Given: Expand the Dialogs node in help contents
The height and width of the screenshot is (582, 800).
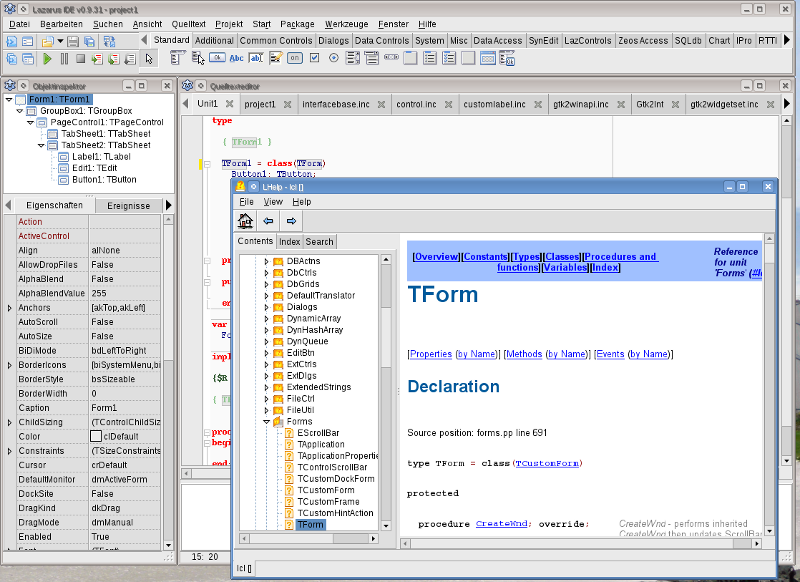Looking at the screenshot, I should pyautogui.click(x=266, y=307).
